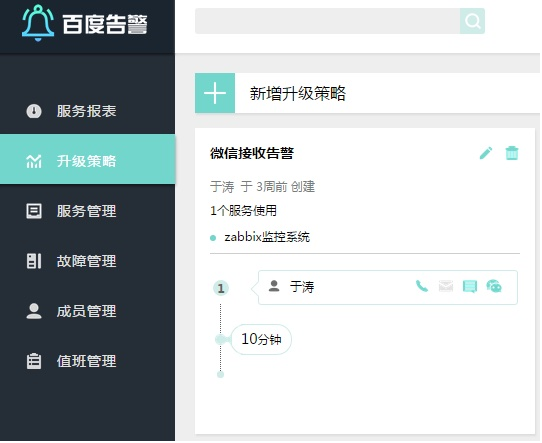
Task: Click the 服务报表 clock icon
Action: click(x=34, y=112)
